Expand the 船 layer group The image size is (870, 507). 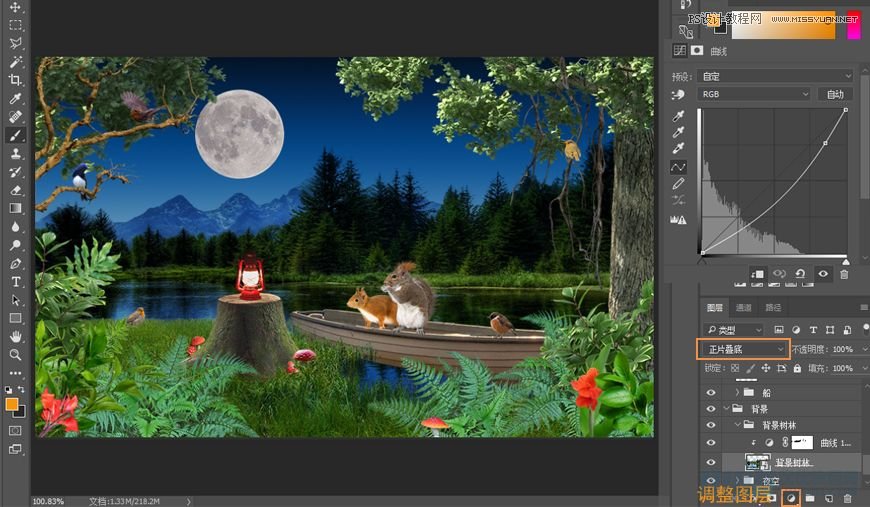[737, 393]
